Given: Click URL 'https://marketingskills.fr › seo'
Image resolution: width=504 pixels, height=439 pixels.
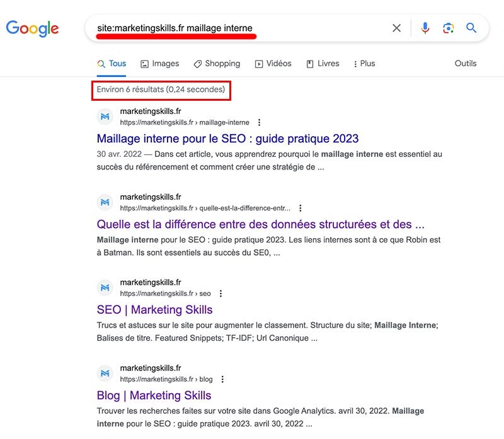Looking at the screenshot, I should [165, 294].
